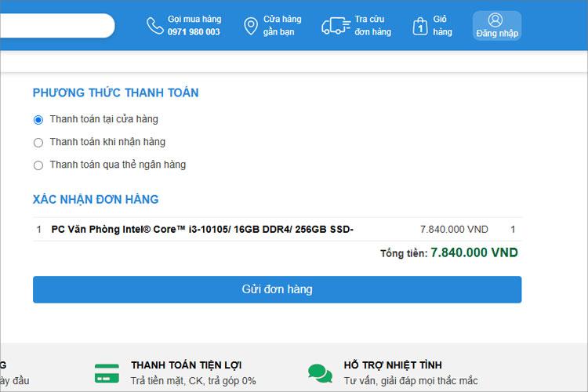Select 'Thanh toán tại cửa hàng' radio option
Image resolution: width=588 pixels, height=392 pixels.
click(x=38, y=120)
